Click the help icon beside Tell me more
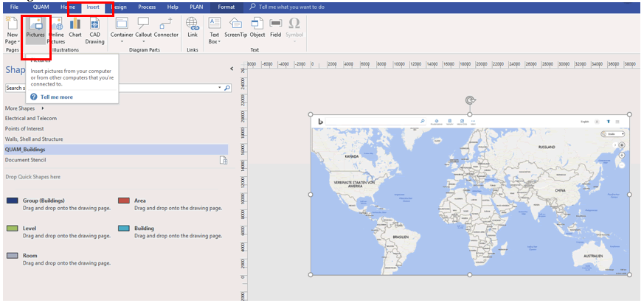This screenshot has height=303, width=644. 34,97
